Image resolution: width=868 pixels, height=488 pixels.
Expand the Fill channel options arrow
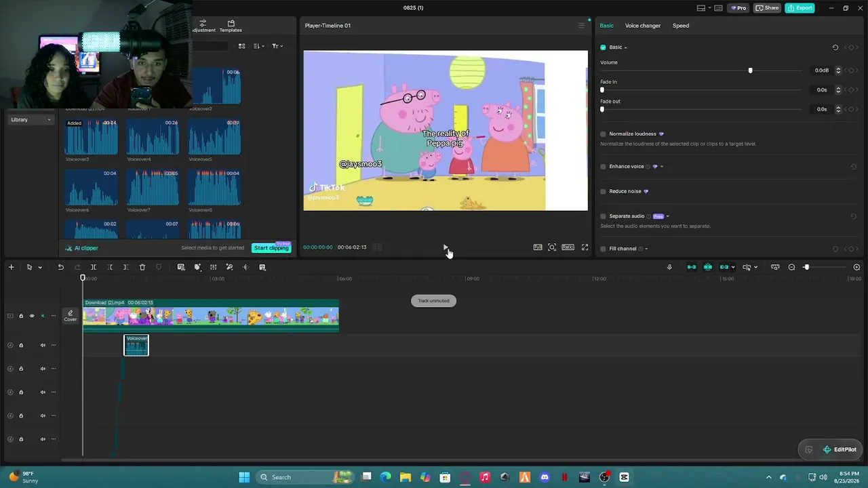(646, 249)
